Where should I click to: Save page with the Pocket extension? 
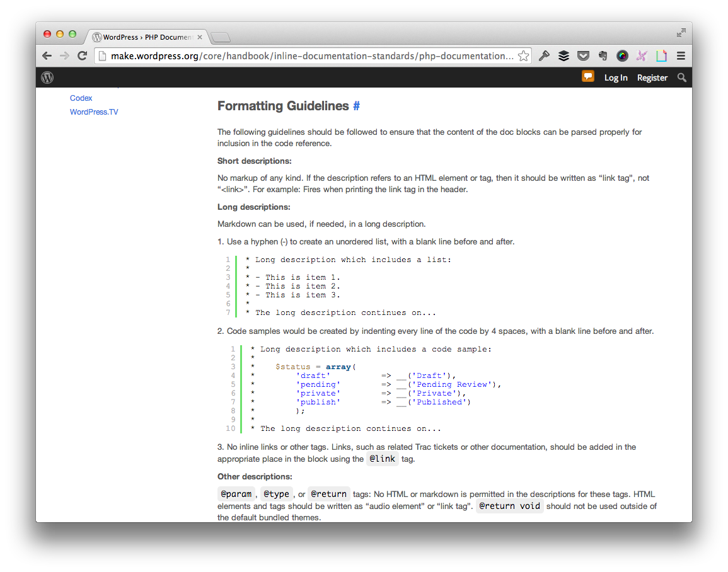point(583,55)
